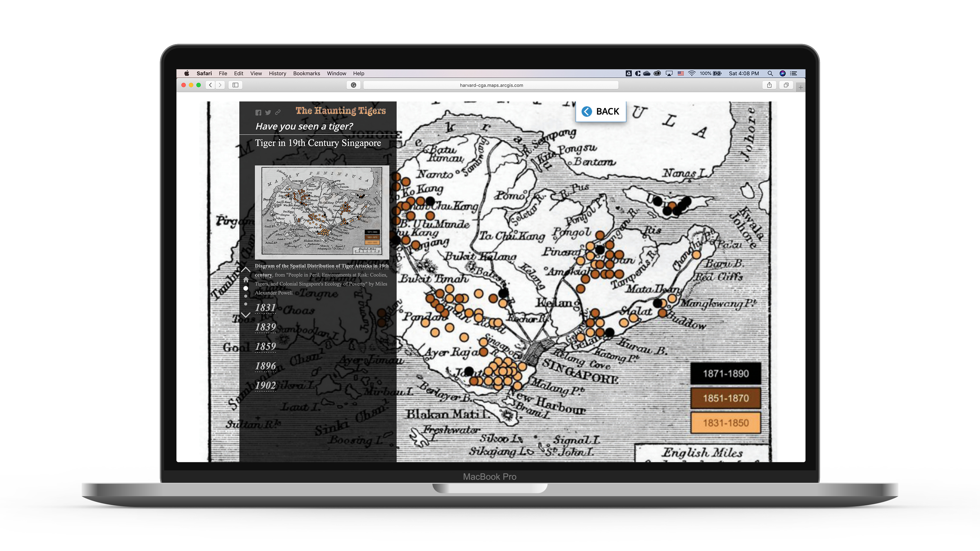Open Safari share sheet icon
980x551 pixels.
coord(769,85)
